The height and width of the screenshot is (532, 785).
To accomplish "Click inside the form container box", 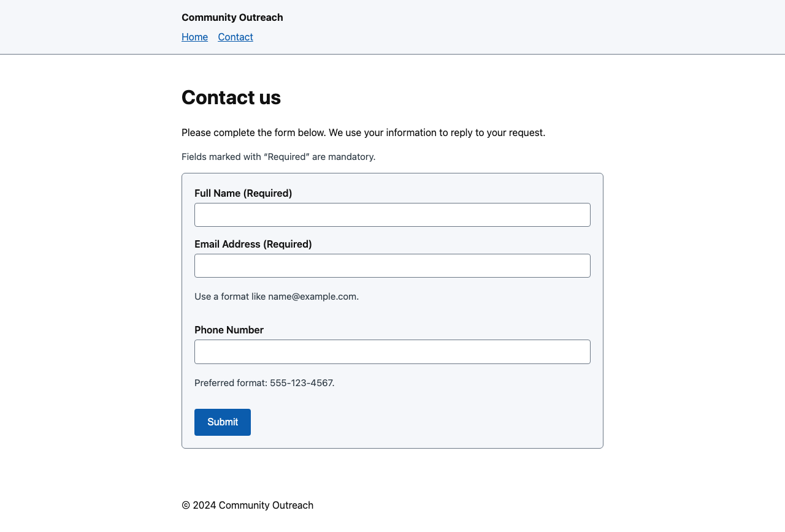I will [x=392, y=398].
